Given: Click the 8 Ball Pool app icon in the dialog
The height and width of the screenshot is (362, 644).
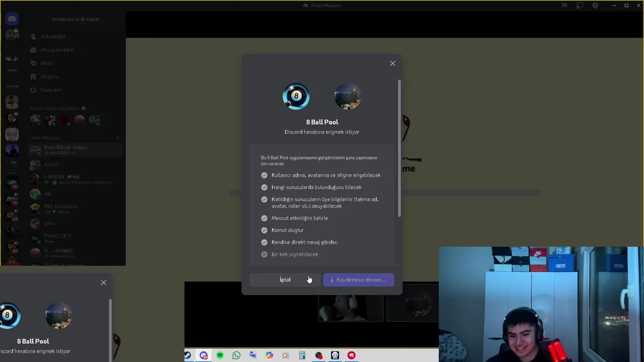Looking at the screenshot, I should [296, 96].
